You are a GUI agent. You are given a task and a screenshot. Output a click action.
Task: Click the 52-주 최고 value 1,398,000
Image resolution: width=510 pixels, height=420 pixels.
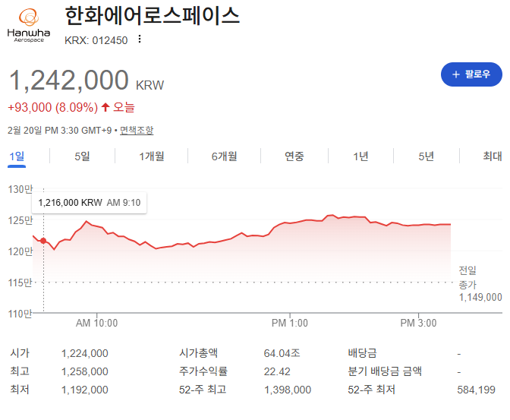click(288, 390)
